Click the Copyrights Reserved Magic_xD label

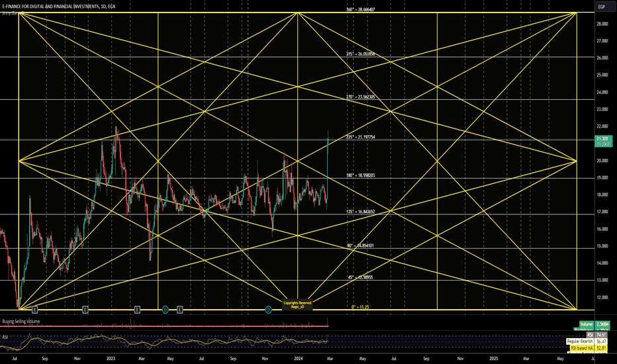[297, 305]
